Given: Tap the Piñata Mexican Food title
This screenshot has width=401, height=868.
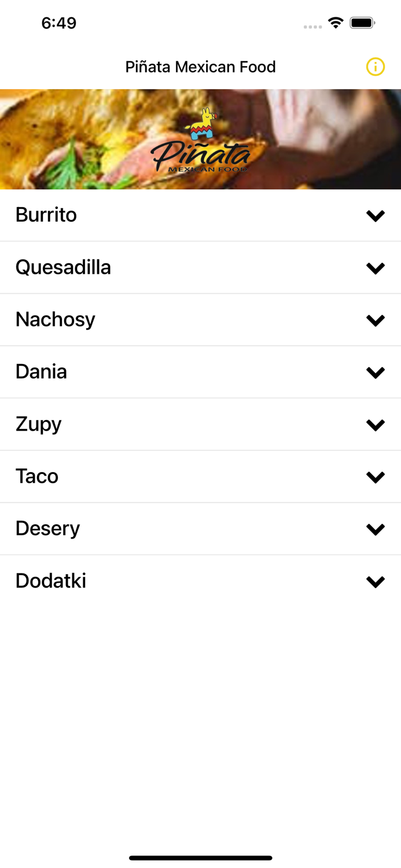Looking at the screenshot, I should (x=200, y=67).
